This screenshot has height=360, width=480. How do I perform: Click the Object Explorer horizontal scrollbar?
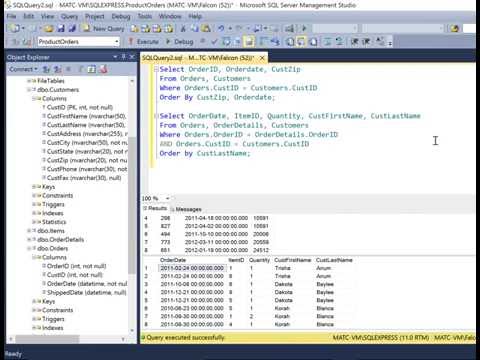click(x=47, y=339)
